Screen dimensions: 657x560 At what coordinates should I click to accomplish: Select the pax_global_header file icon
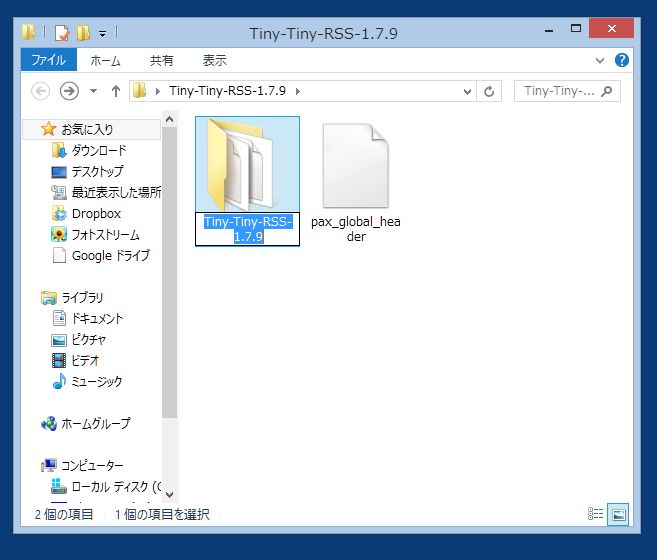coord(355,166)
